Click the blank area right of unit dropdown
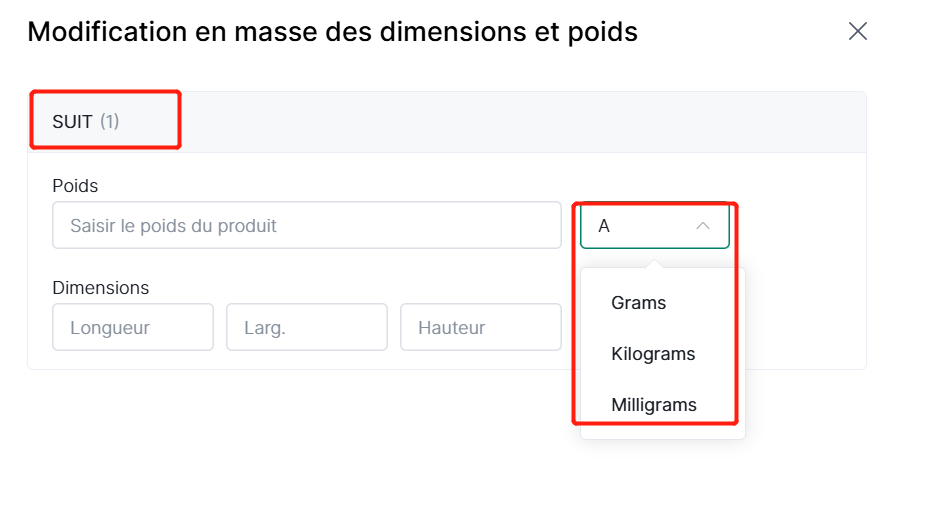 click(800, 226)
